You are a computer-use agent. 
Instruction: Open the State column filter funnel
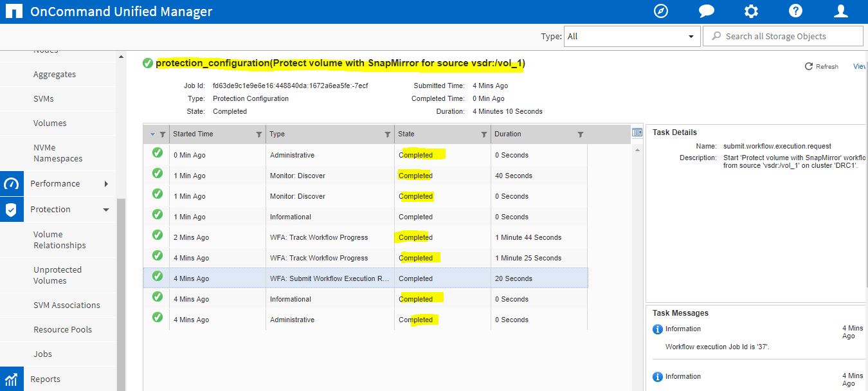click(484, 134)
